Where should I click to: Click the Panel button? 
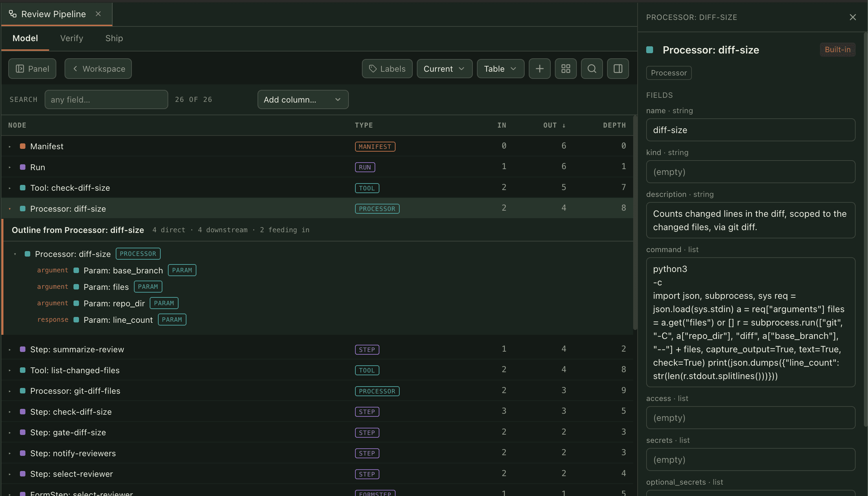click(32, 69)
